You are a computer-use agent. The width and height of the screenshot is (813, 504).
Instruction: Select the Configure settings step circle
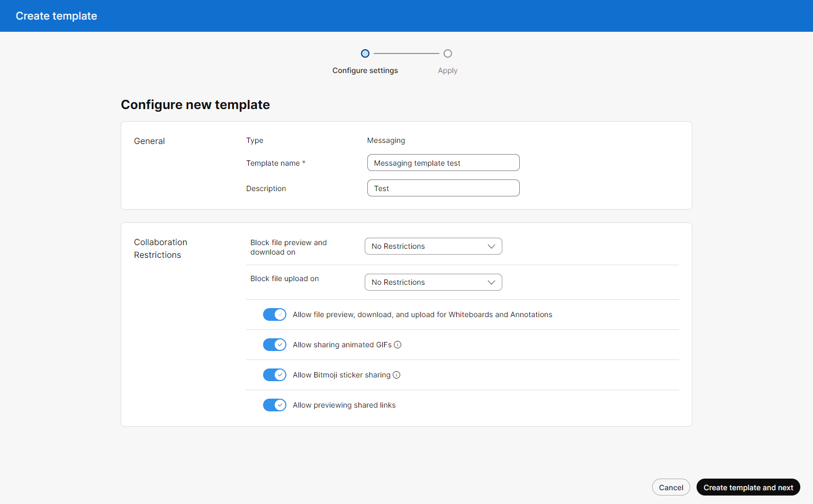pyautogui.click(x=365, y=53)
